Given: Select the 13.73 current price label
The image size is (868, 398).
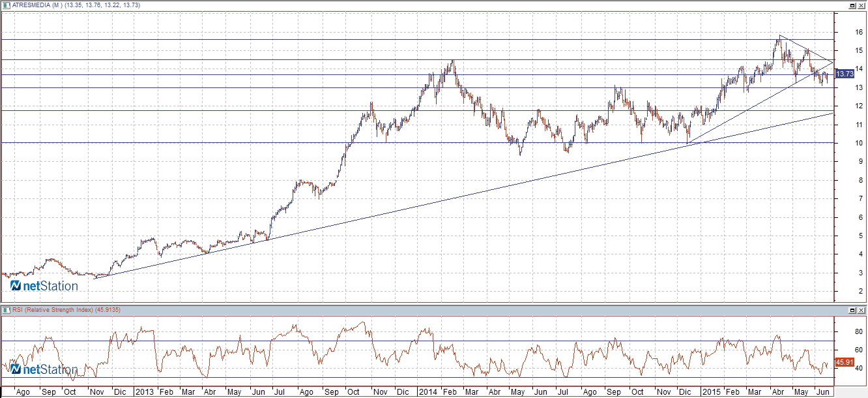Looking at the screenshot, I should [844, 74].
